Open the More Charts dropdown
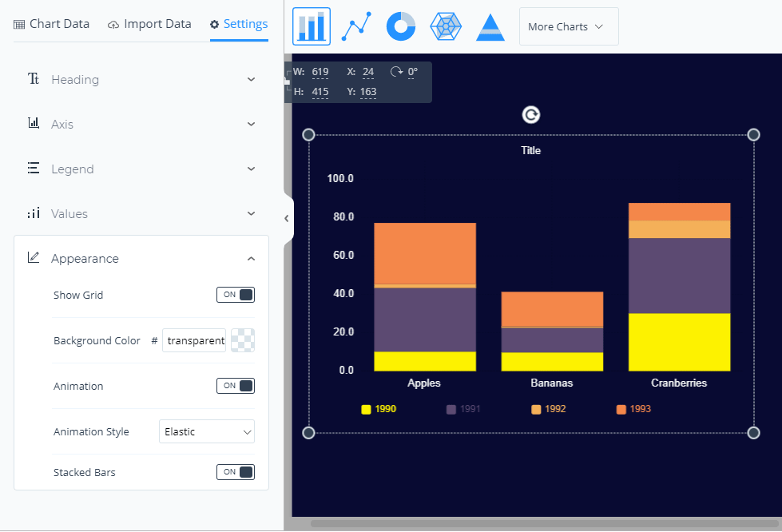The image size is (782, 532). click(x=568, y=26)
